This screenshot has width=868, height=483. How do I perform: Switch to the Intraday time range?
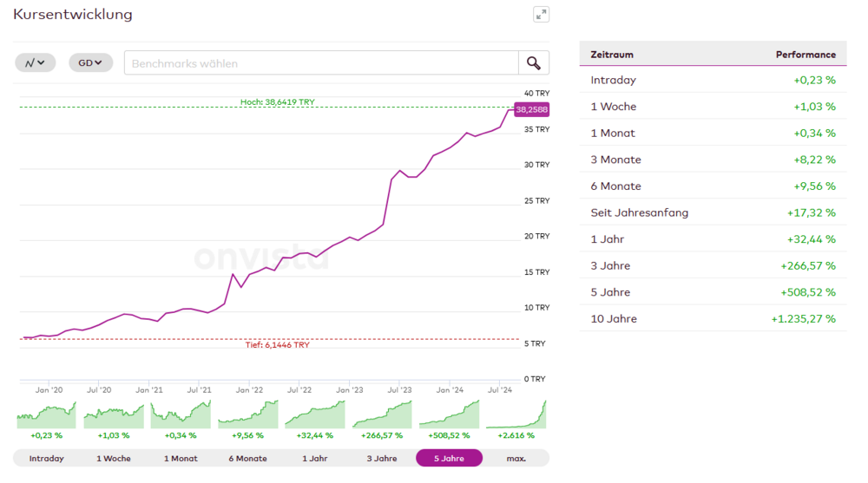point(47,458)
